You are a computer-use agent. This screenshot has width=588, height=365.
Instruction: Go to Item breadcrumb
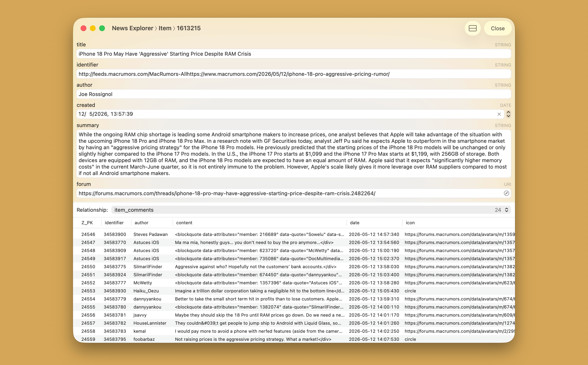[x=165, y=28]
